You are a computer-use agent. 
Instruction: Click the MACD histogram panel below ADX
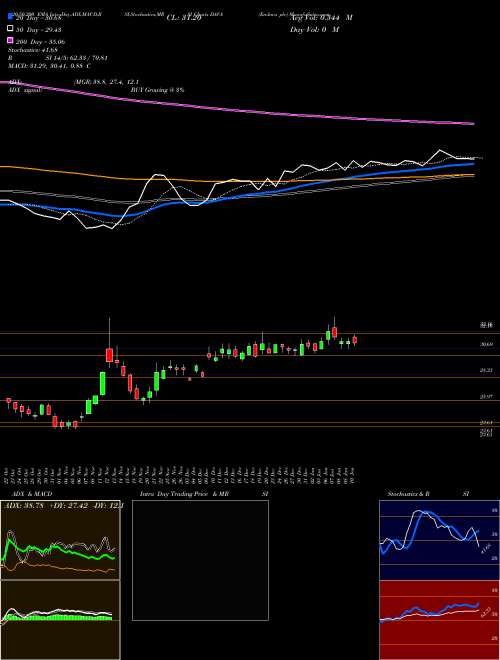coord(60,620)
